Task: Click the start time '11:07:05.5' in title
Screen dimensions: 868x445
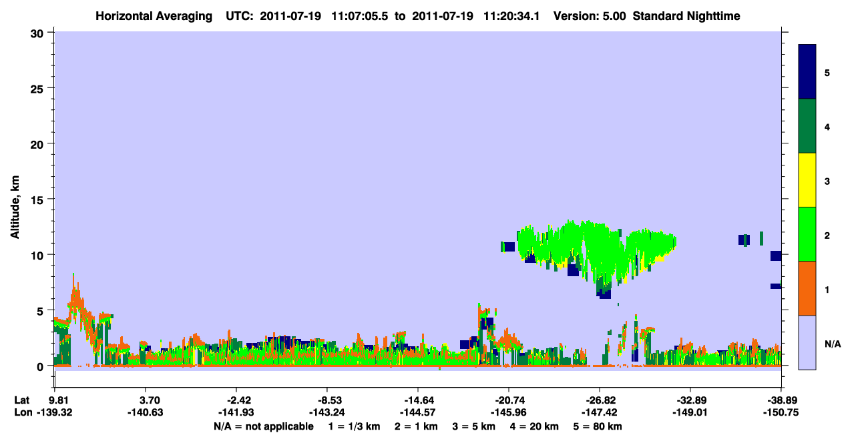Action: pyautogui.click(x=359, y=16)
